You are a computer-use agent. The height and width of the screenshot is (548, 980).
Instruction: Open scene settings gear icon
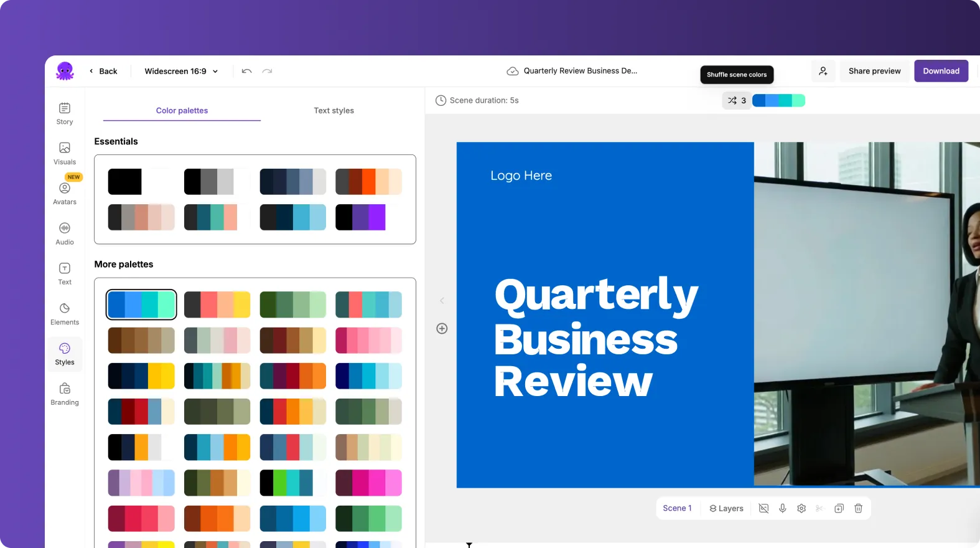click(801, 508)
